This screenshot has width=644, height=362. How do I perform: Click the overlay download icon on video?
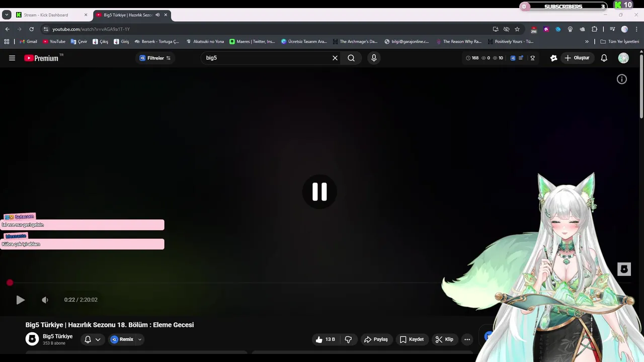[624, 269]
